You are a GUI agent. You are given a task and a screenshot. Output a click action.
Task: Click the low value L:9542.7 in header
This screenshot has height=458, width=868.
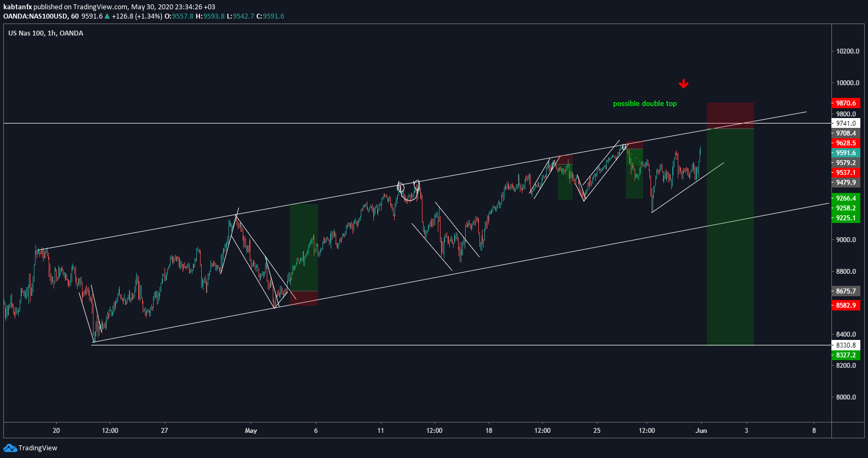(x=241, y=16)
